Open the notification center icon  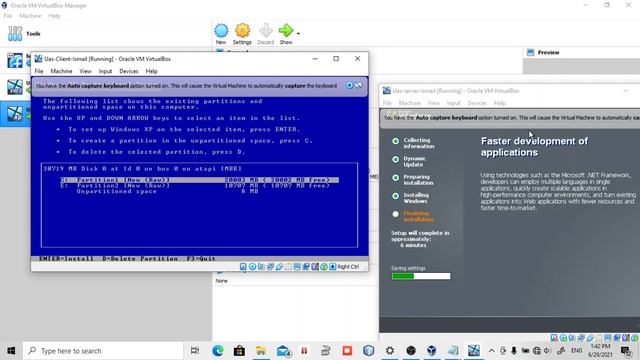[626, 351]
